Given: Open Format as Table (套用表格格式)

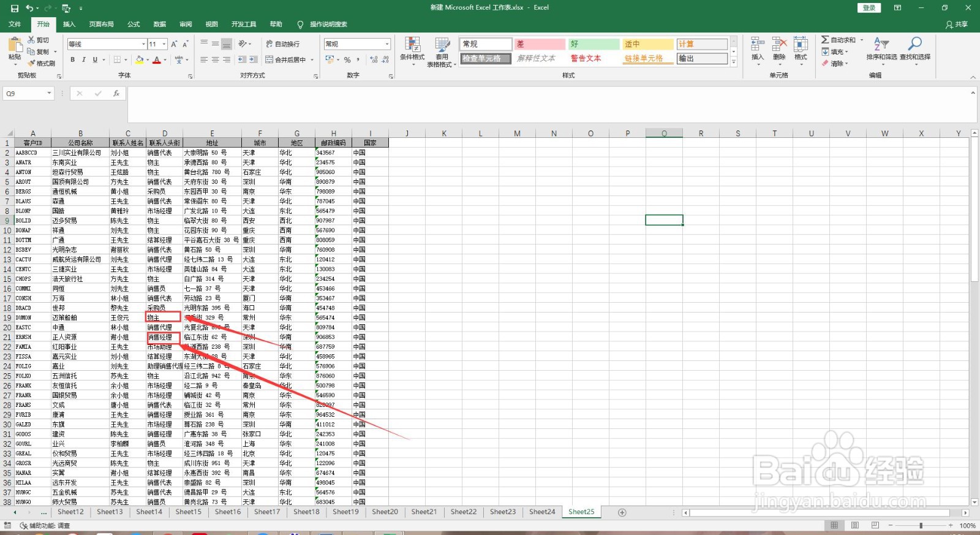Looking at the screenshot, I should pyautogui.click(x=442, y=51).
